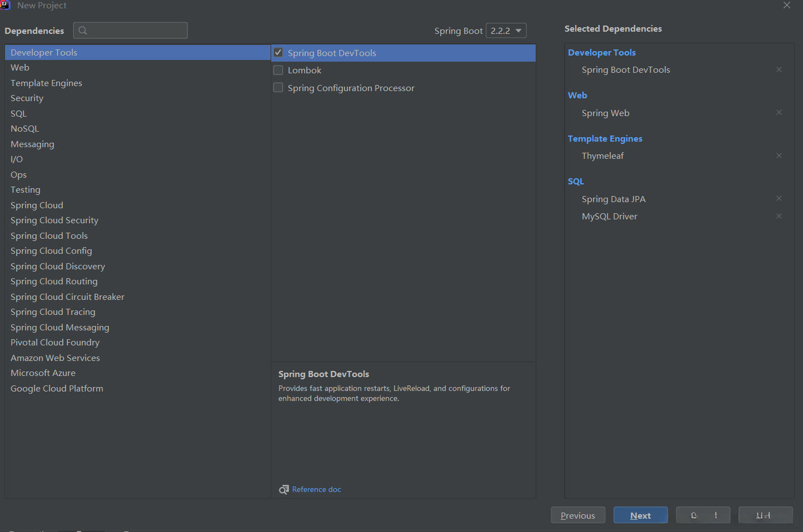This screenshot has width=803, height=532.
Task: Close the New Project dialog
Action: coord(787,5)
